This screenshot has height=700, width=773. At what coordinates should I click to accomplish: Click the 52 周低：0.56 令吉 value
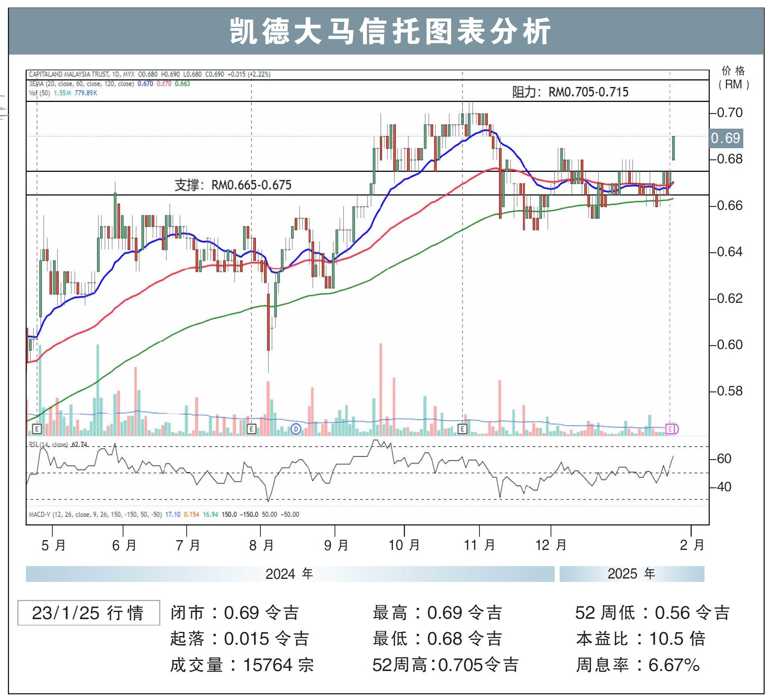pos(653,613)
